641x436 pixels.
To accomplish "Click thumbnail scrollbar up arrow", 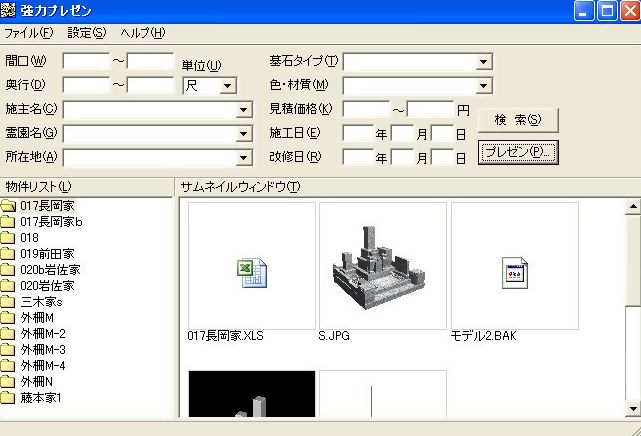I will click(x=633, y=206).
